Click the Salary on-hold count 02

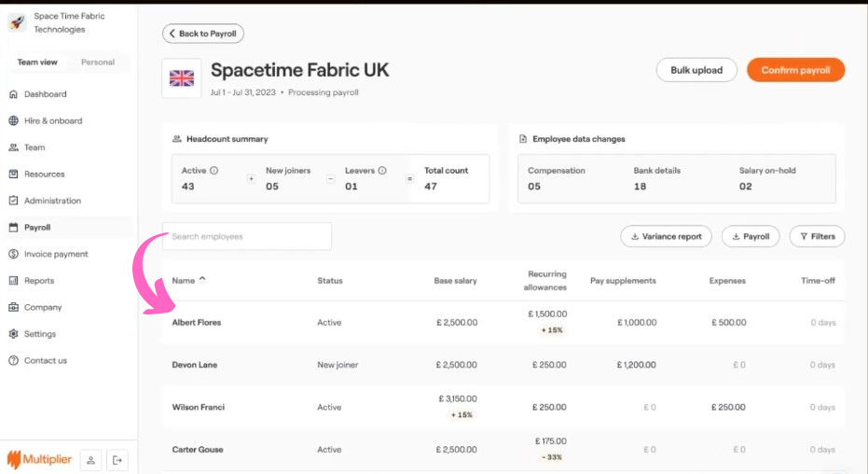click(746, 187)
